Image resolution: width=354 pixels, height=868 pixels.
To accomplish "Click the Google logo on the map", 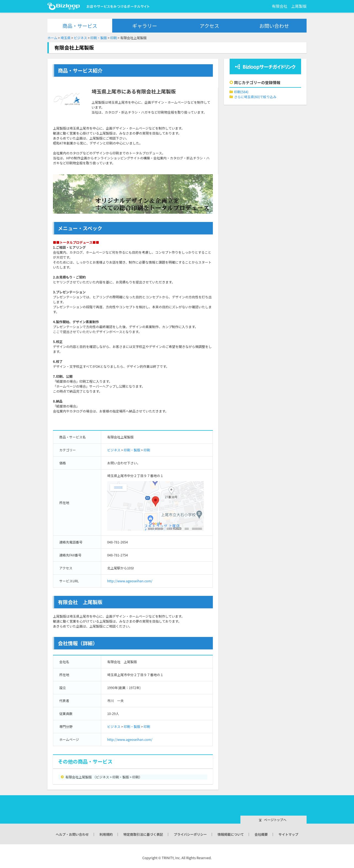I will (155, 524).
